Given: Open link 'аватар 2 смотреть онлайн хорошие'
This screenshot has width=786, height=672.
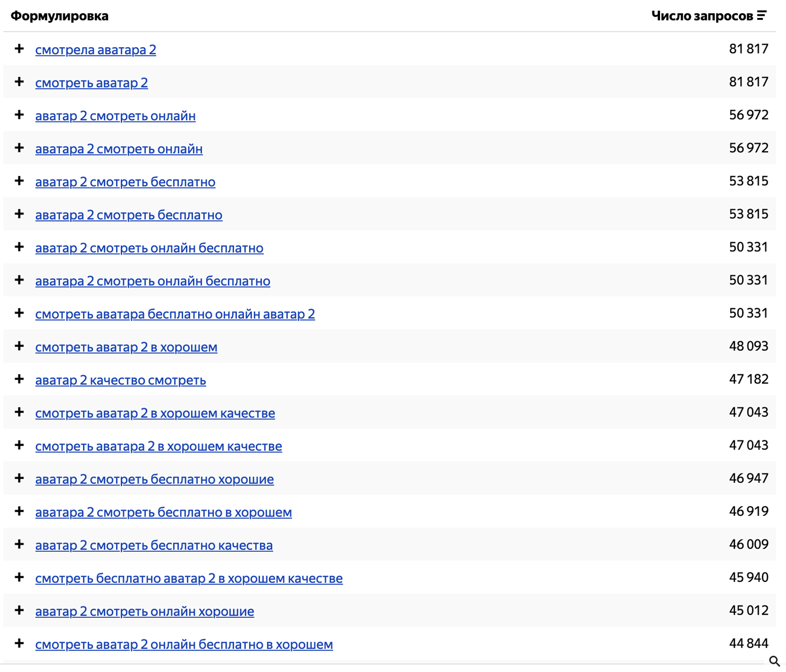Looking at the screenshot, I should click(x=145, y=611).
